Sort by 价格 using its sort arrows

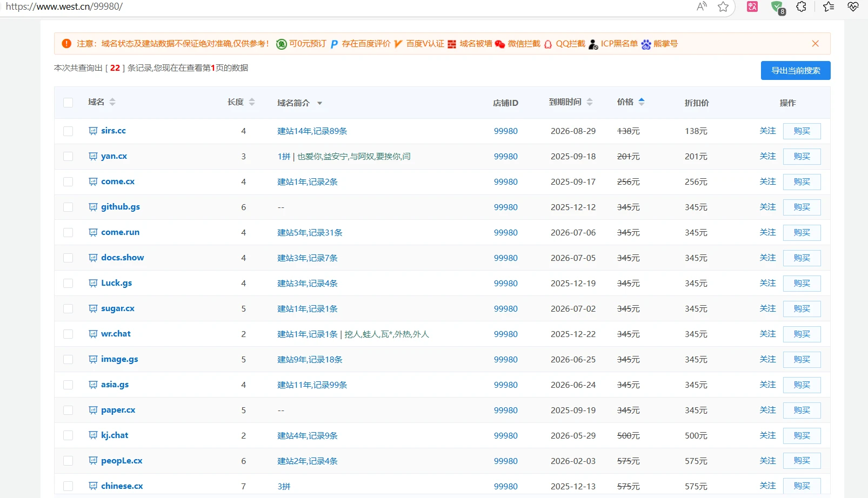(x=642, y=101)
